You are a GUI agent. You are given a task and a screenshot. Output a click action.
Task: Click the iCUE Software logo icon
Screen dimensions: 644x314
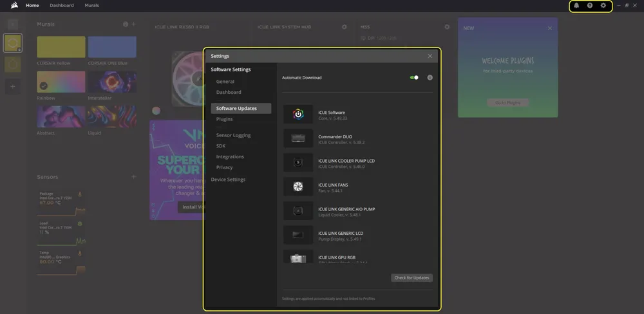pos(298,114)
